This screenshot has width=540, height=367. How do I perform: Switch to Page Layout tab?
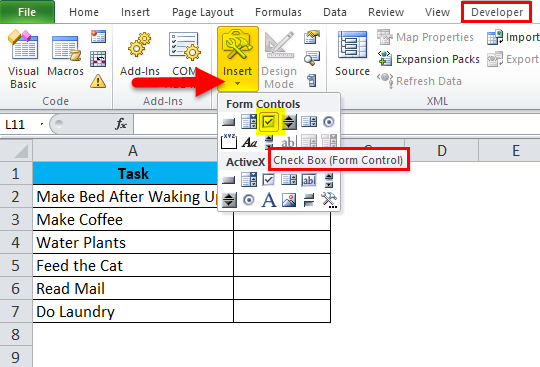coord(203,12)
